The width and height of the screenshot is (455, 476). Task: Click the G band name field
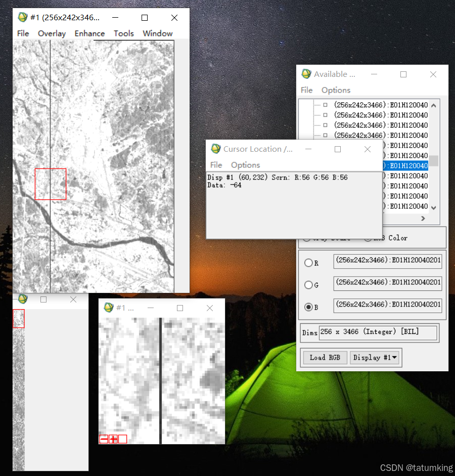tap(388, 283)
